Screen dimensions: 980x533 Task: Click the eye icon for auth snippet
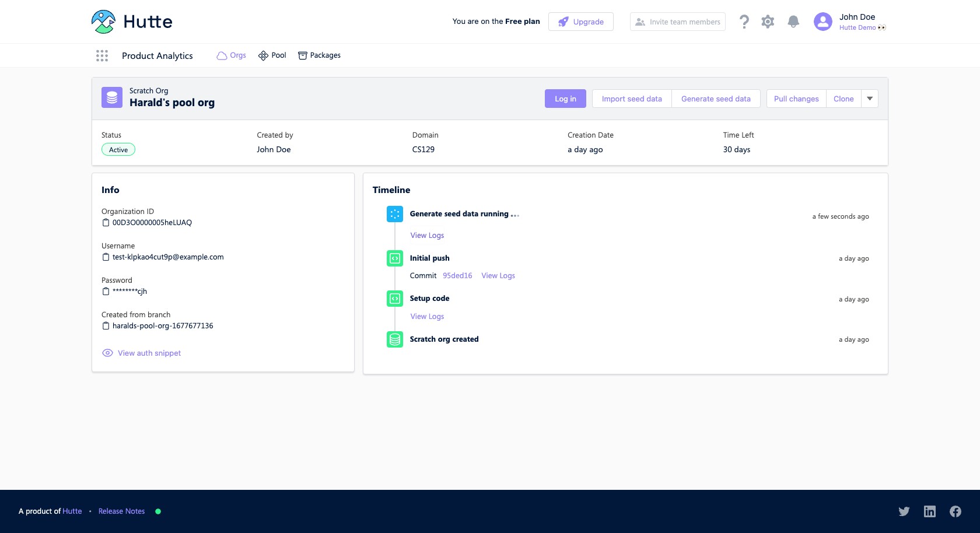[x=107, y=353]
